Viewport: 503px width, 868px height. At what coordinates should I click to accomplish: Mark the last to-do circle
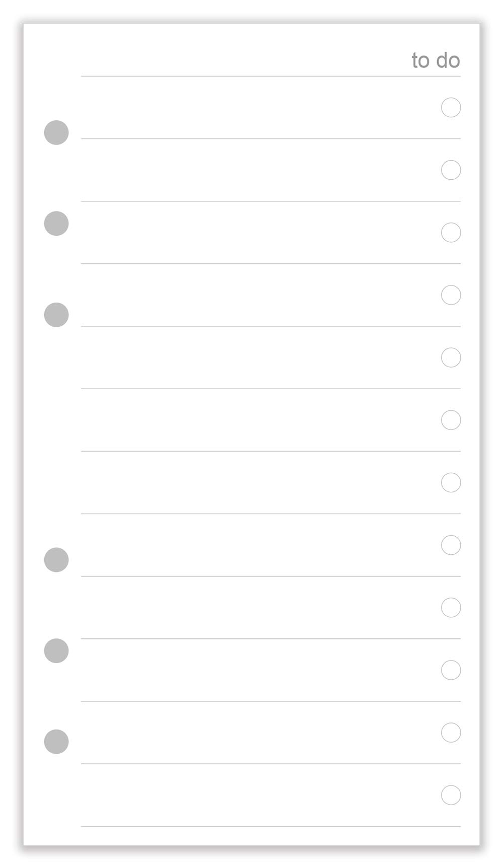(x=451, y=795)
